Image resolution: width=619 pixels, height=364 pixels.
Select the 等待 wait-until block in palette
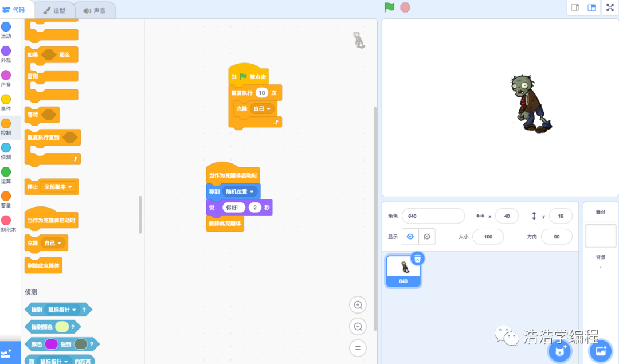pos(42,115)
